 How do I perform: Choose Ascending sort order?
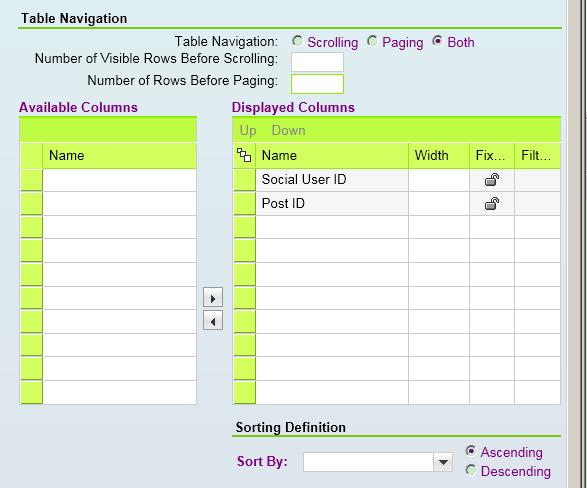471,451
